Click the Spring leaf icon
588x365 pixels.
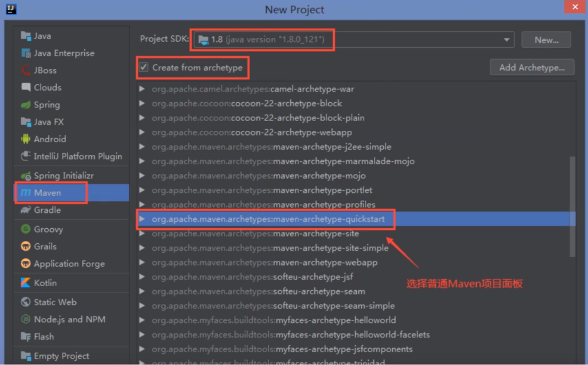click(x=26, y=105)
